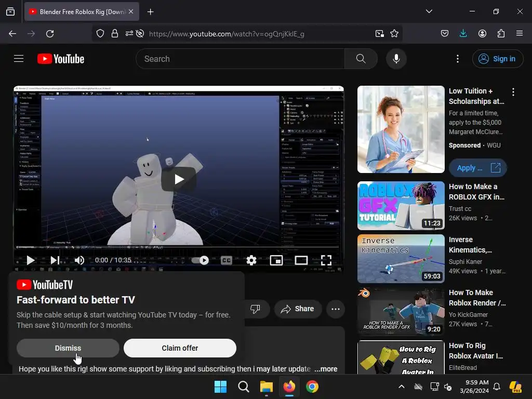Share this video
This screenshot has width=532, height=399.
coord(298,309)
